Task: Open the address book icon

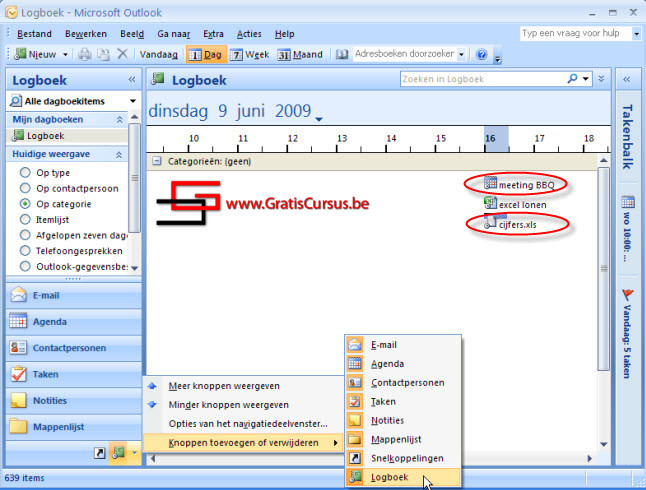Action: click(x=342, y=54)
